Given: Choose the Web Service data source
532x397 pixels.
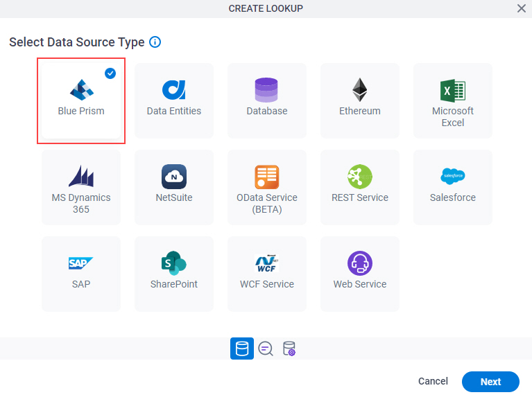Looking at the screenshot, I should coord(360,274).
